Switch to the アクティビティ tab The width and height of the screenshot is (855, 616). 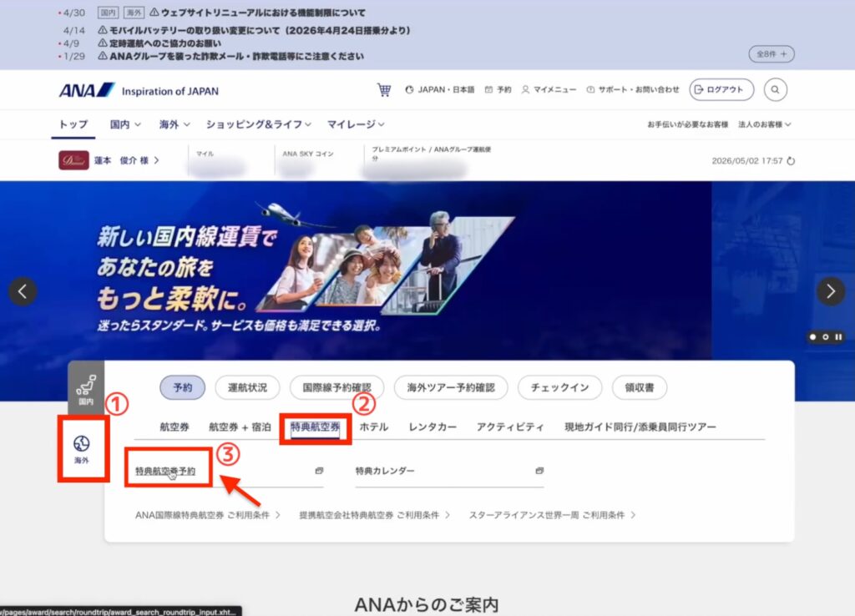[510, 427]
